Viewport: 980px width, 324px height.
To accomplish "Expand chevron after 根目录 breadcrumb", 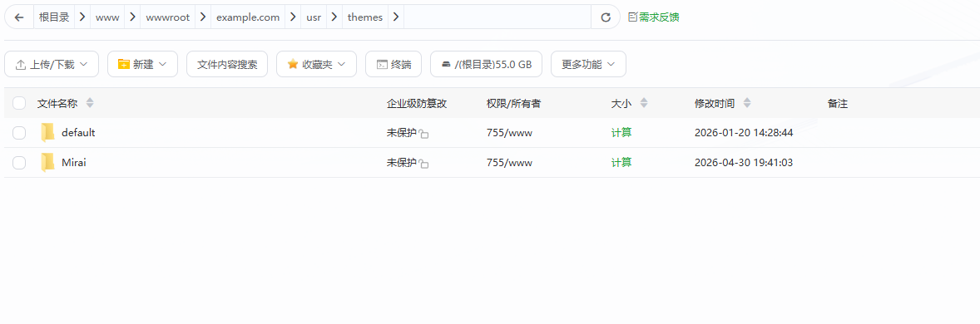I will pos(82,17).
